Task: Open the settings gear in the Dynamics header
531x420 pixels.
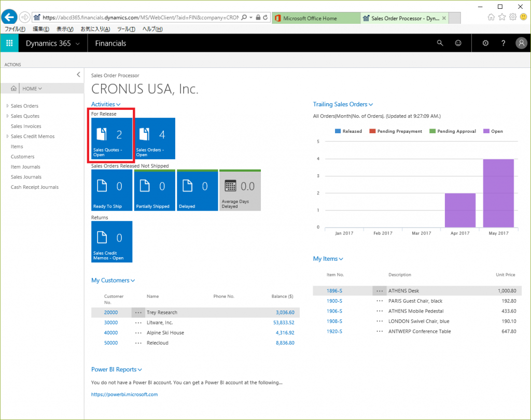Action: pos(485,43)
